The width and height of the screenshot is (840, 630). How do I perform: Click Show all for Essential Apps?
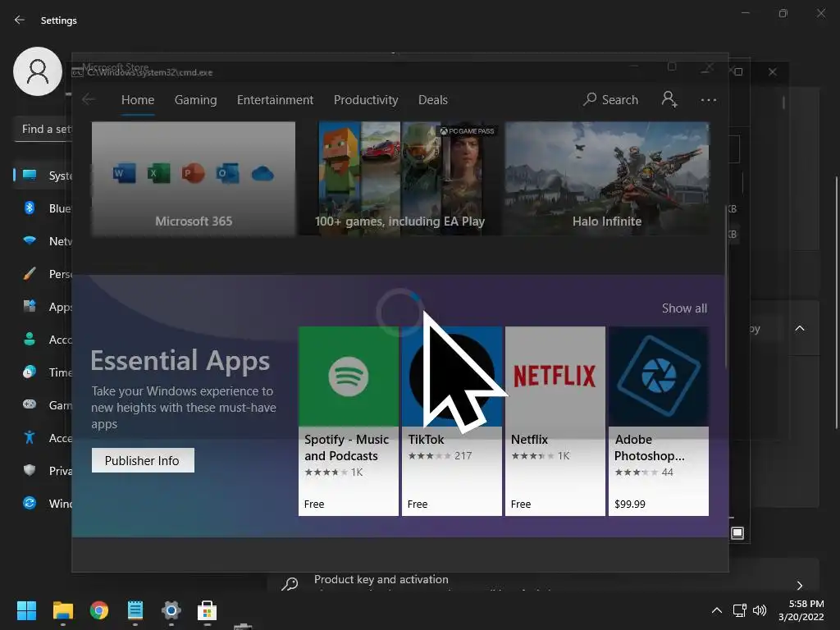(684, 308)
